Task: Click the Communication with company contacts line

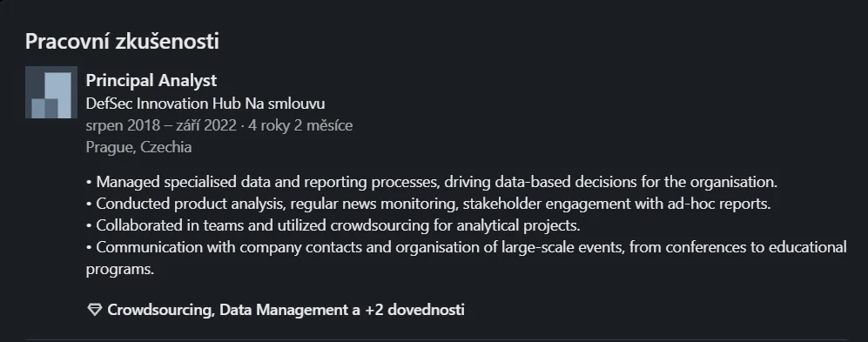Action: pyautogui.click(x=466, y=247)
